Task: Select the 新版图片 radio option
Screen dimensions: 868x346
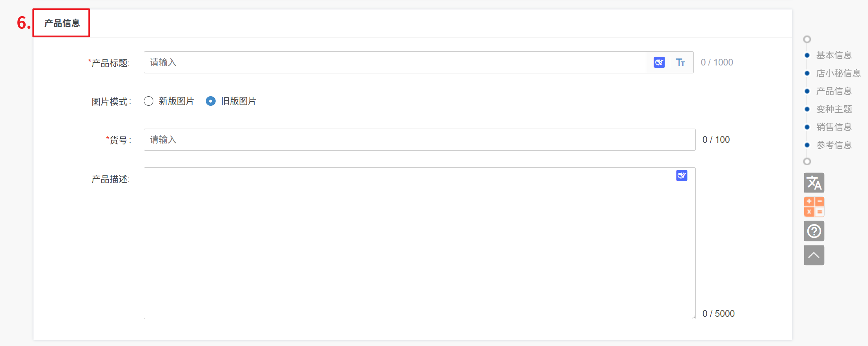Action: point(149,101)
